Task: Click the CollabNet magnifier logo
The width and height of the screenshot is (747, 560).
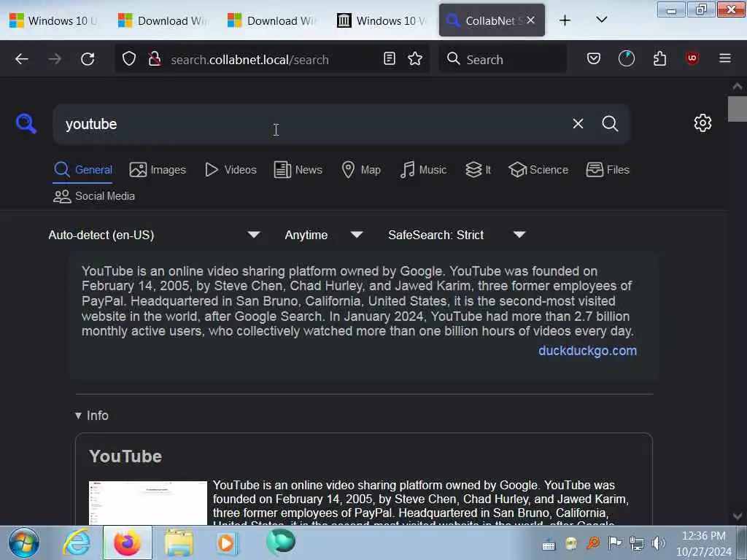Action: (x=26, y=124)
